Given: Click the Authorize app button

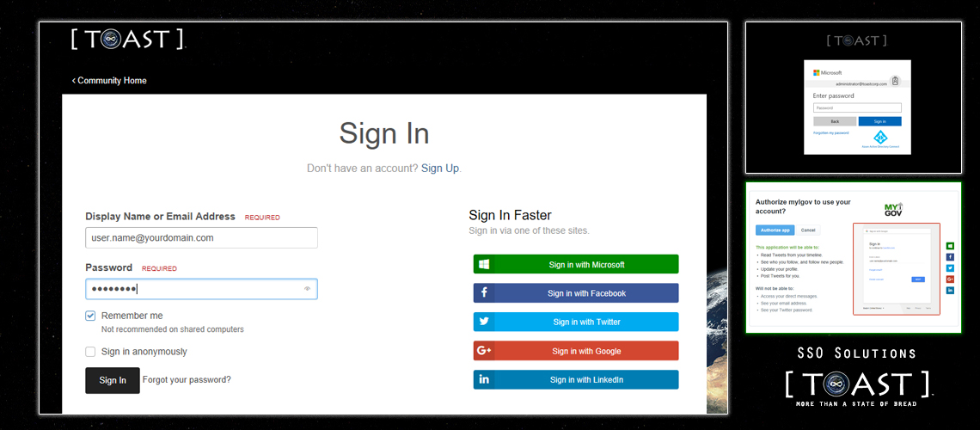Looking at the screenshot, I should [775, 230].
